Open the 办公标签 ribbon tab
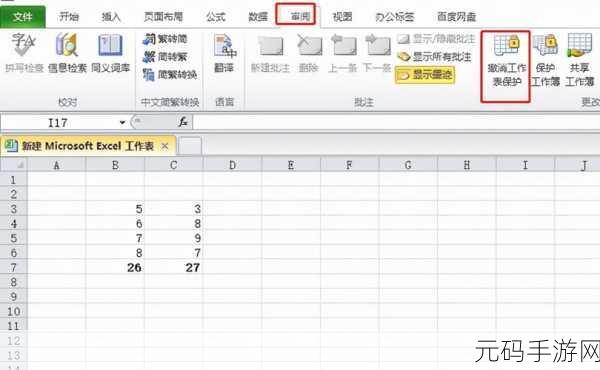This screenshot has height=370, width=600. tap(395, 17)
